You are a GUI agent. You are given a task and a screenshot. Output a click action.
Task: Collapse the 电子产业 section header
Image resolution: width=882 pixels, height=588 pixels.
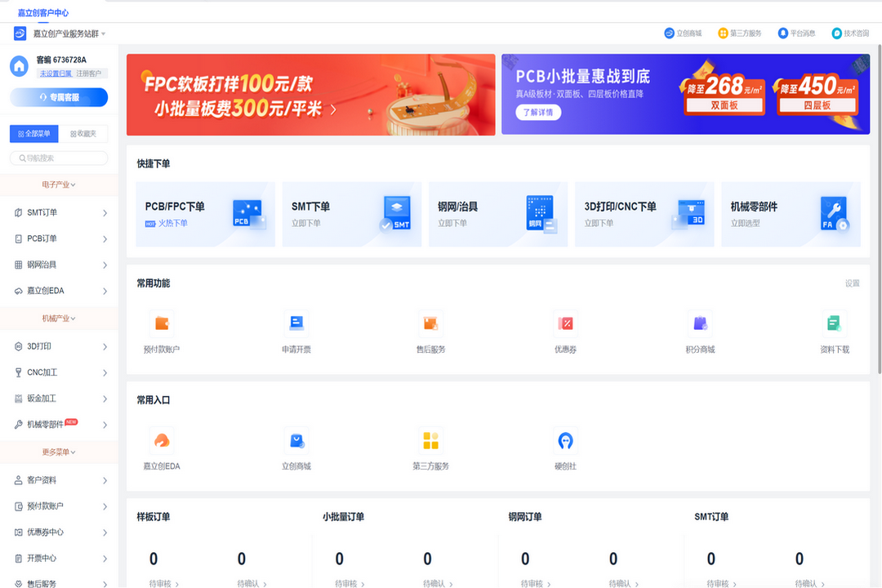point(59,185)
